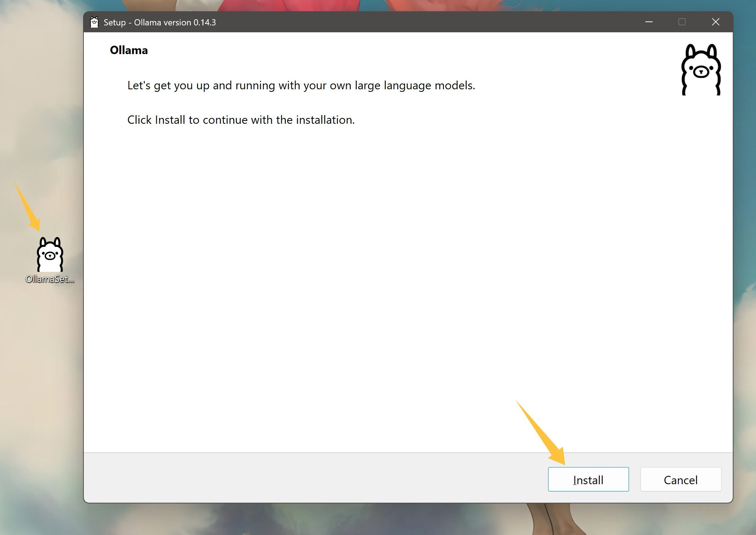Click the OllamaSet... label under desktop icon

pyautogui.click(x=50, y=279)
